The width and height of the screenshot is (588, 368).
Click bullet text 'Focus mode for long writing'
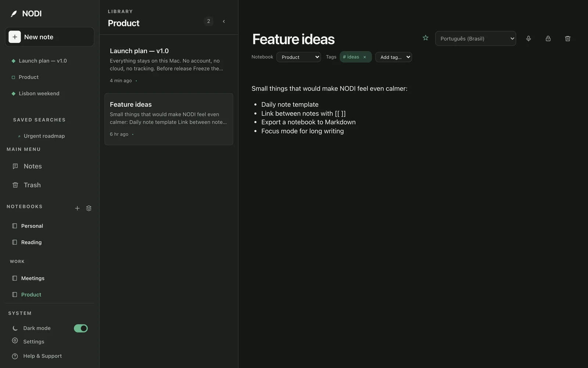pos(302,131)
